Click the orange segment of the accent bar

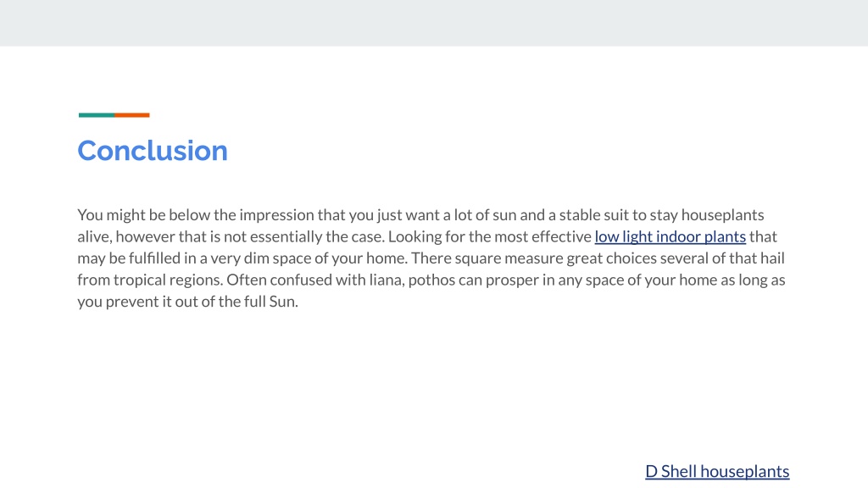click(x=131, y=115)
